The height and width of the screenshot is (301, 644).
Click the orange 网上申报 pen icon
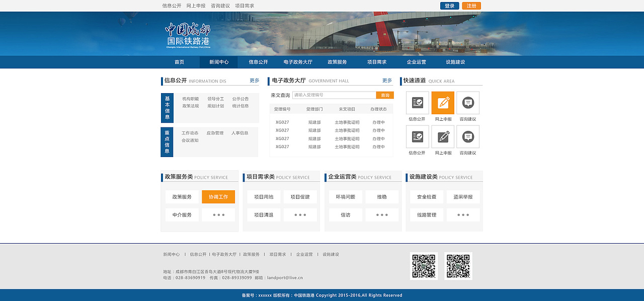pyautogui.click(x=442, y=102)
